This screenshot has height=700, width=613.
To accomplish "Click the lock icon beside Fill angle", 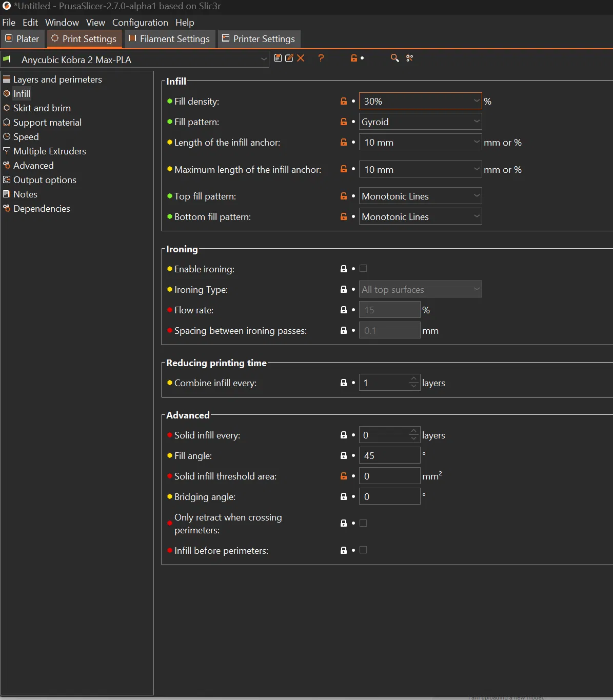I will tap(344, 455).
